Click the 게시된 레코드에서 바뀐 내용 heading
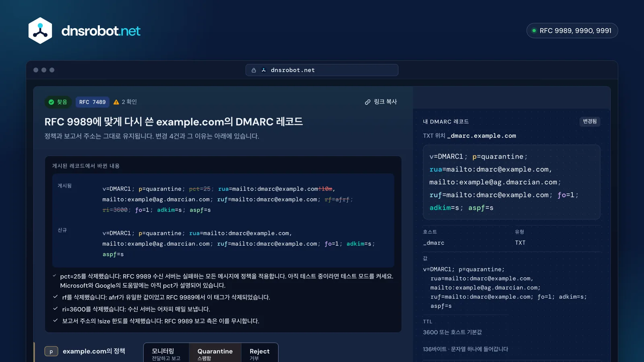The image size is (644, 362). coord(86,166)
